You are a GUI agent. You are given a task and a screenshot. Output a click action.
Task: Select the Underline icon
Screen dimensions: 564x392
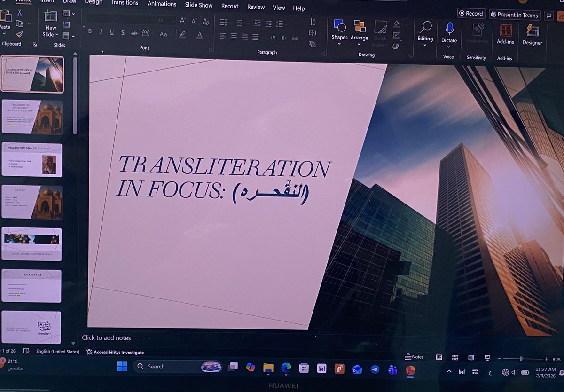point(112,32)
